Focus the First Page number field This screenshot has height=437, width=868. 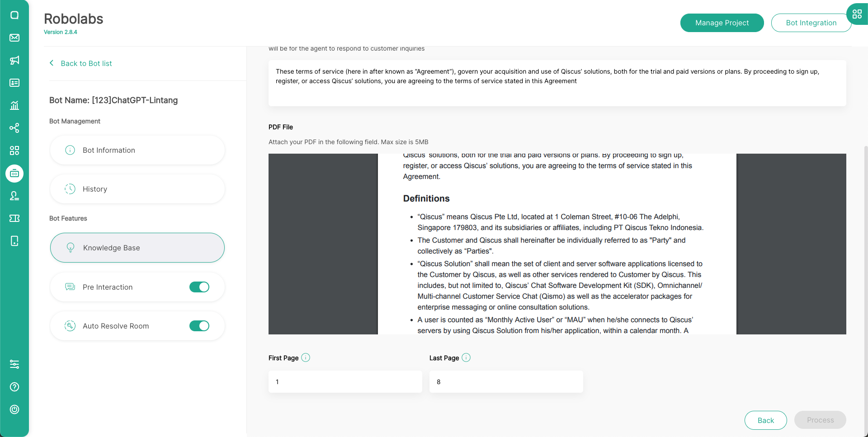pos(345,382)
